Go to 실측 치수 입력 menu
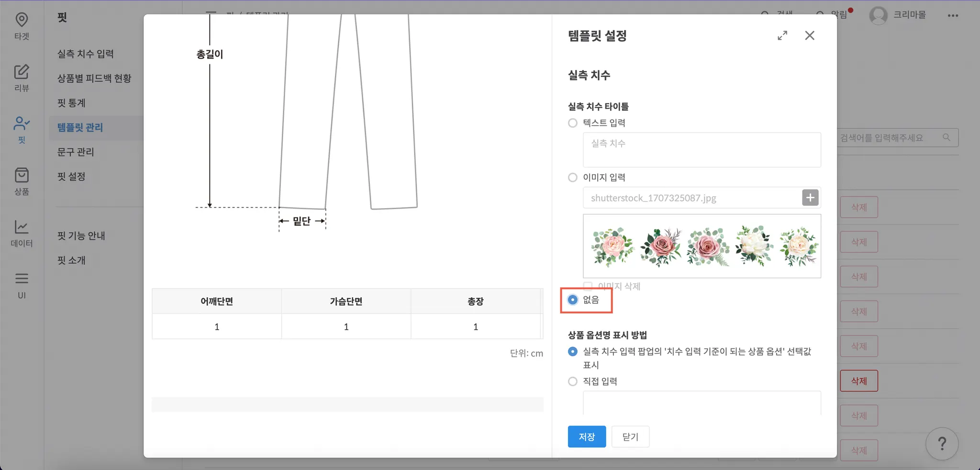 pyautogui.click(x=86, y=54)
